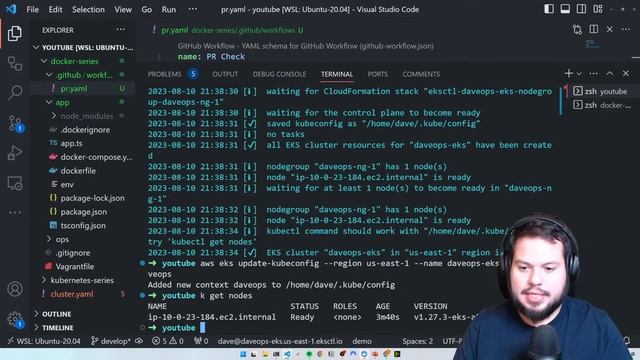Collapse the .github/workflows folder

pos(83,75)
